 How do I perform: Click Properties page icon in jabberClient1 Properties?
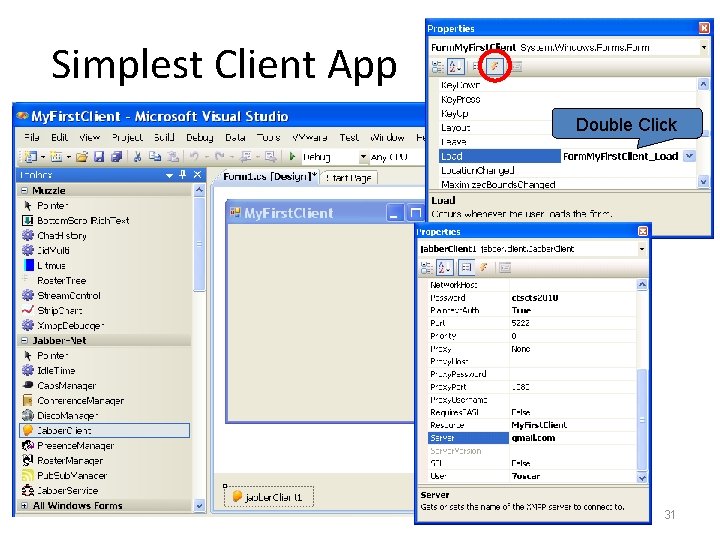point(505,267)
